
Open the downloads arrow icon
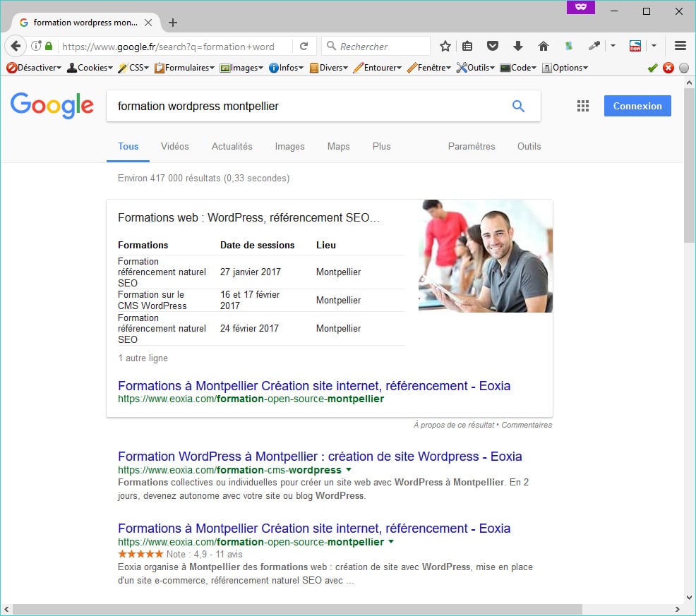[517, 46]
